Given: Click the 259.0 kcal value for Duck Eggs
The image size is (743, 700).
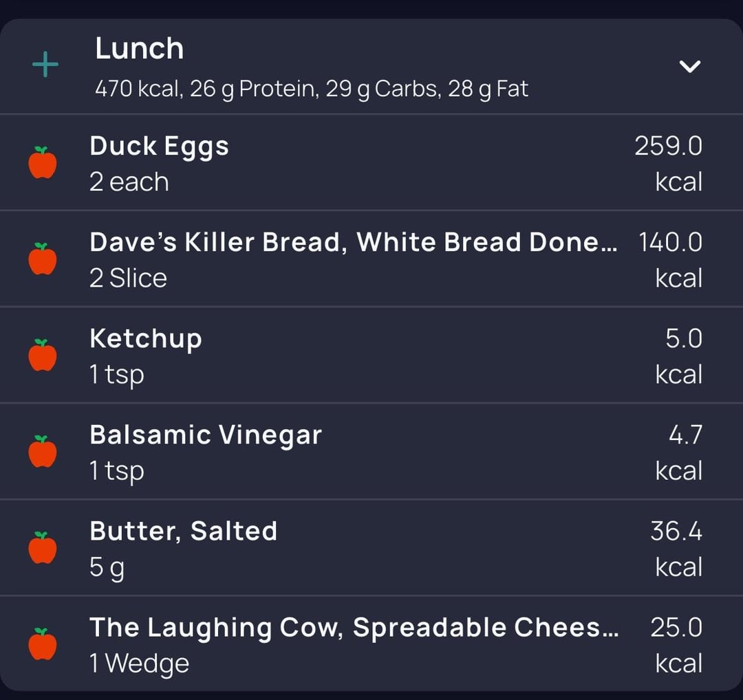Looking at the screenshot, I should point(668,146).
